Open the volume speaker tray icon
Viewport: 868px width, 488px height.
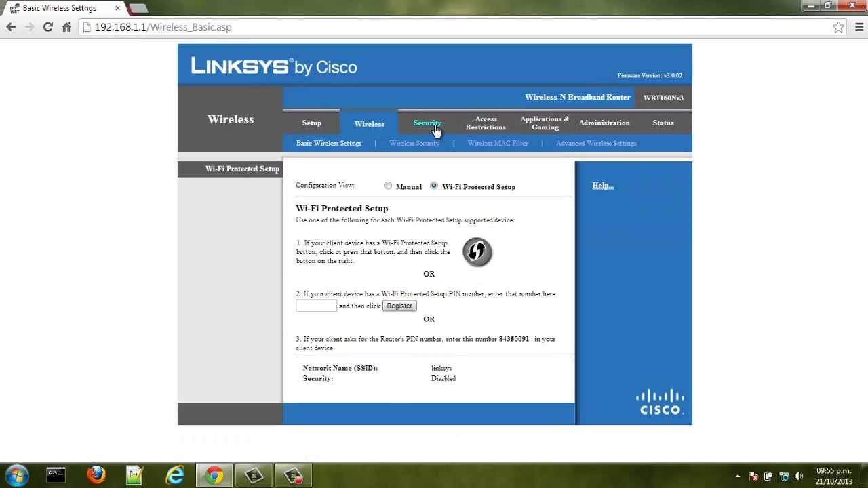[x=799, y=476]
